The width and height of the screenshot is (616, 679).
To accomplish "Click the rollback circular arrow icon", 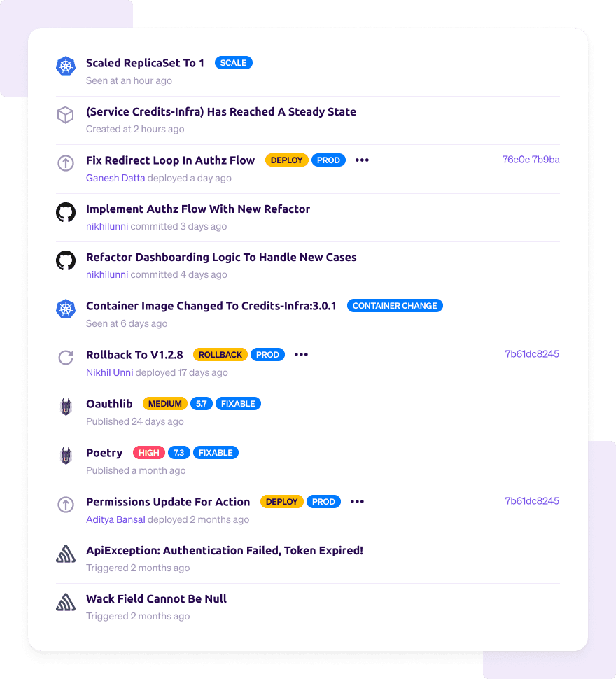I will point(66,358).
